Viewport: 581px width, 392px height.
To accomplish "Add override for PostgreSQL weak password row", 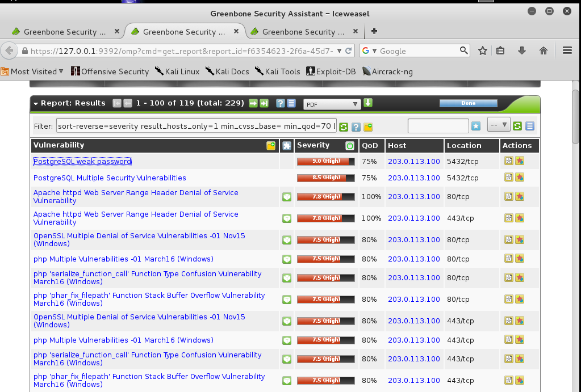I will 520,161.
